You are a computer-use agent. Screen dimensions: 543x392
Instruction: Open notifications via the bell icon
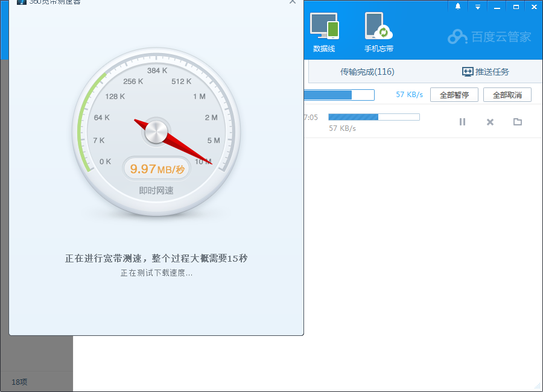(457, 7)
